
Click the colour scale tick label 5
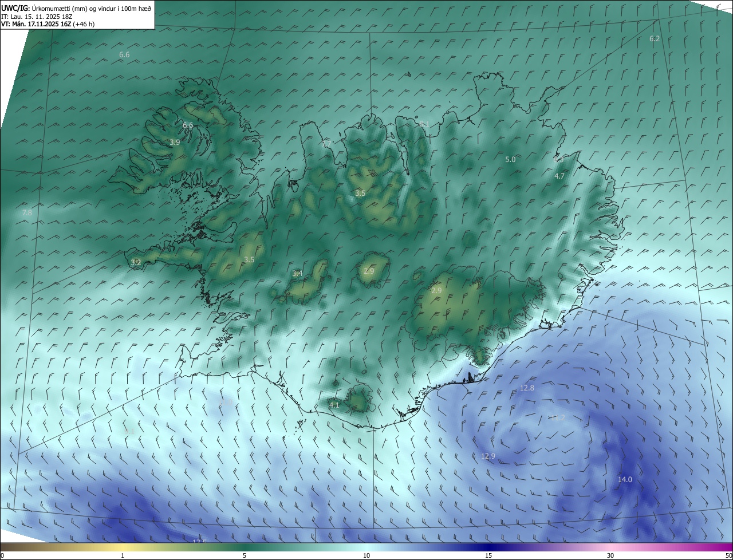245,556
